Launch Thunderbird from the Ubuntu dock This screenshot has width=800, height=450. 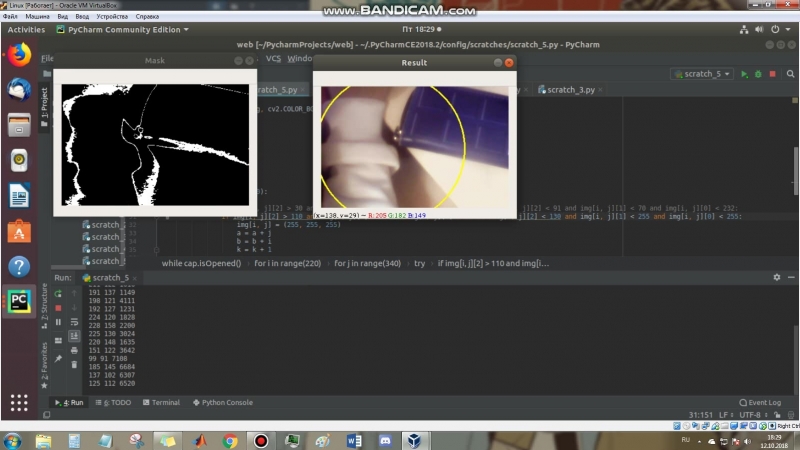pos(19,90)
